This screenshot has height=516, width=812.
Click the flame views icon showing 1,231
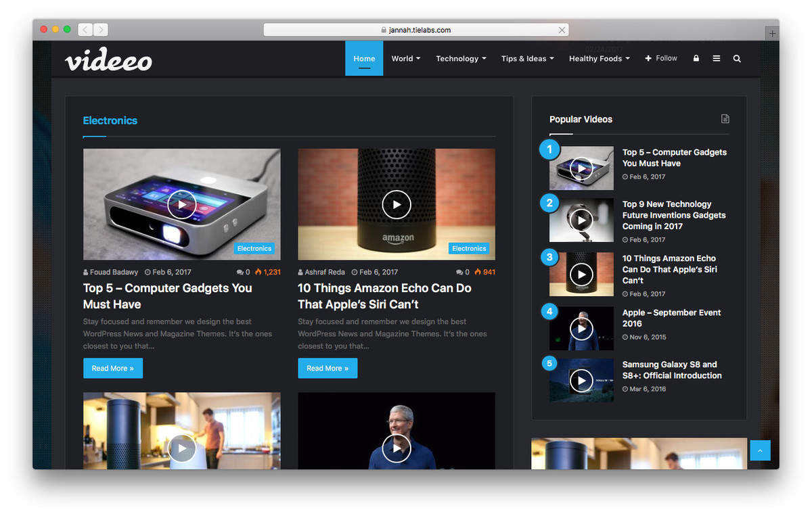tap(258, 272)
